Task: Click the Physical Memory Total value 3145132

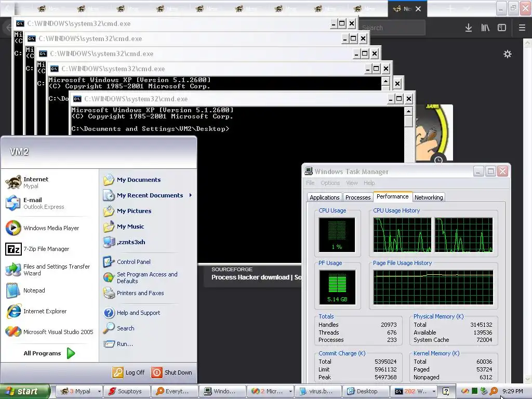Action: pyautogui.click(x=481, y=325)
